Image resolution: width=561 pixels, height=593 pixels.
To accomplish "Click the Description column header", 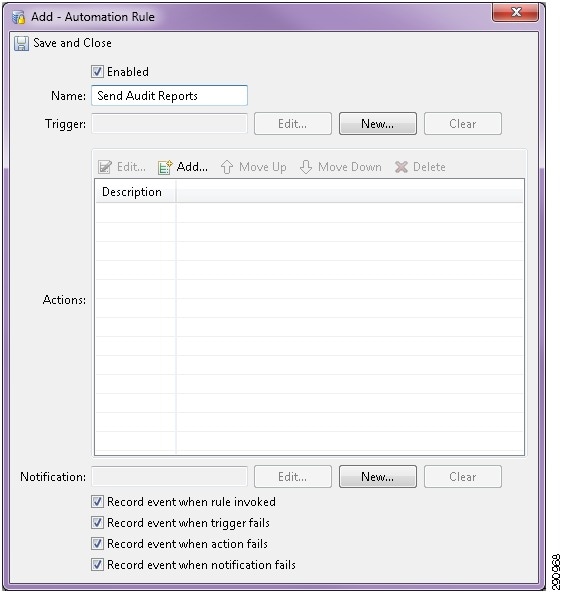I will [135, 192].
